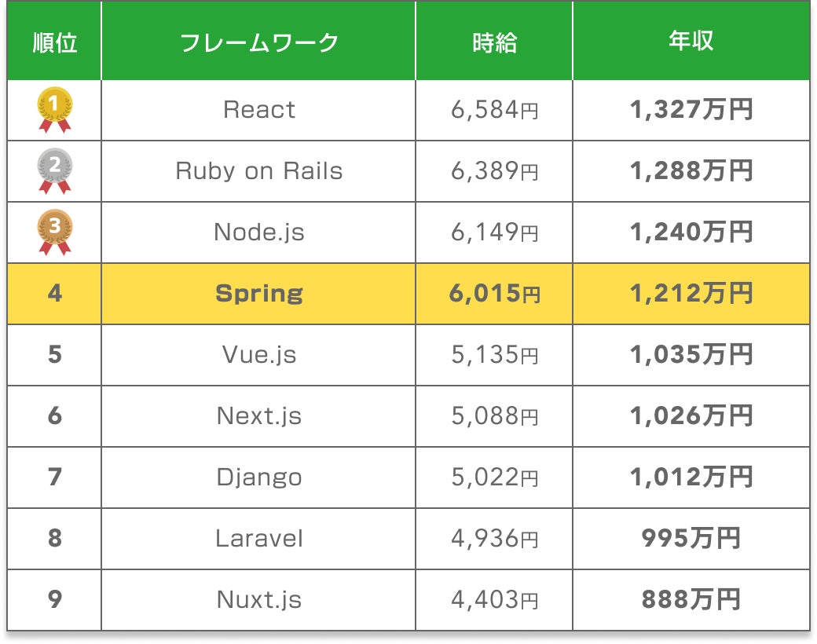Screen dimensions: 817x644
Task: Click the Nuxt.js framework cell
Action: pos(259,600)
